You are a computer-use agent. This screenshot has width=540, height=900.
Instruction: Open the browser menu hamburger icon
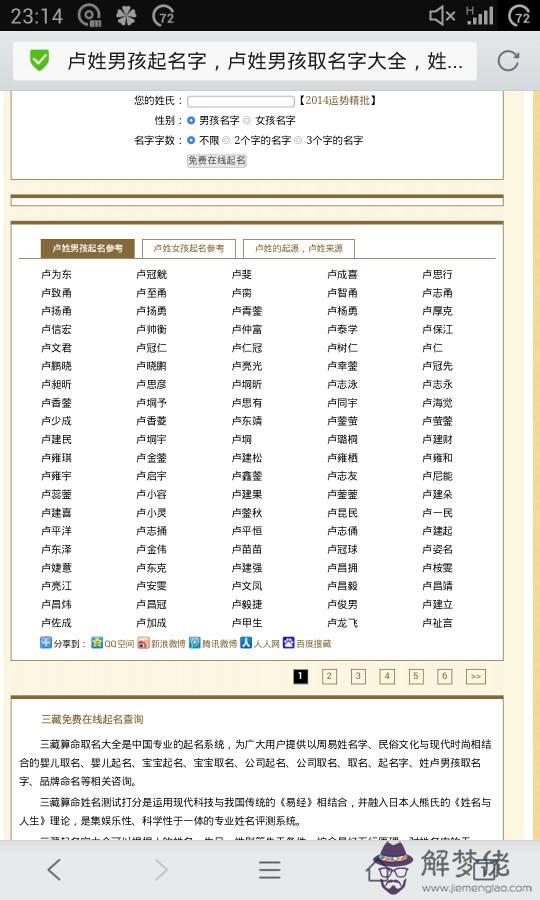[x=269, y=870]
